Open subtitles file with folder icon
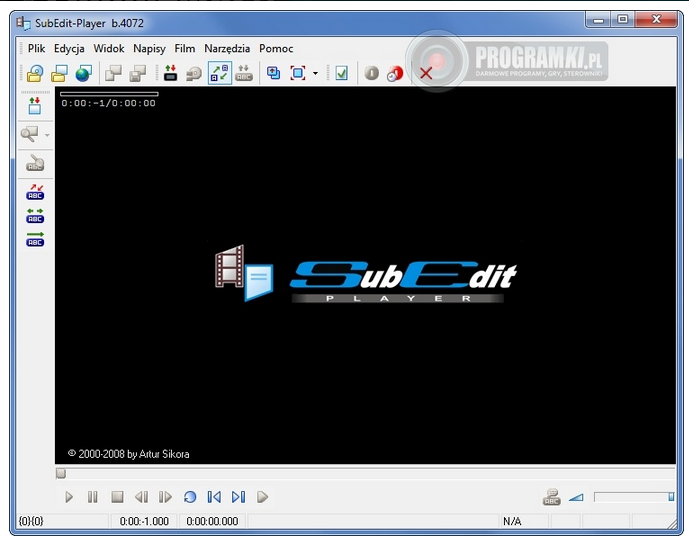 point(59,73)
